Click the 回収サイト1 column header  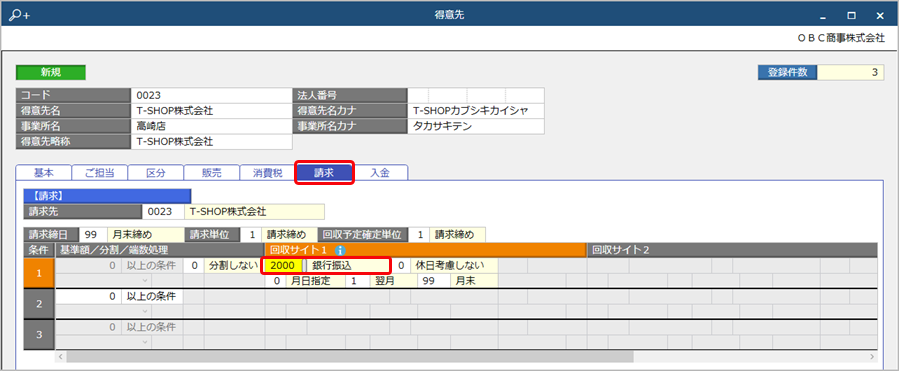coord(425,250)
